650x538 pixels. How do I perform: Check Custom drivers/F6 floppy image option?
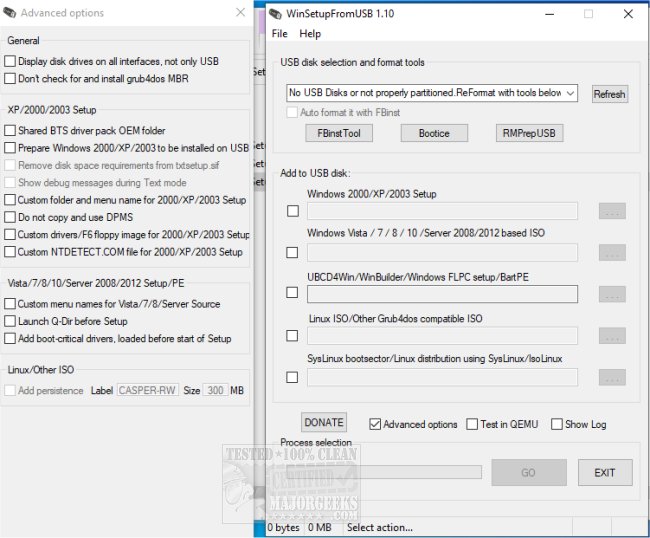coord(10,235)
